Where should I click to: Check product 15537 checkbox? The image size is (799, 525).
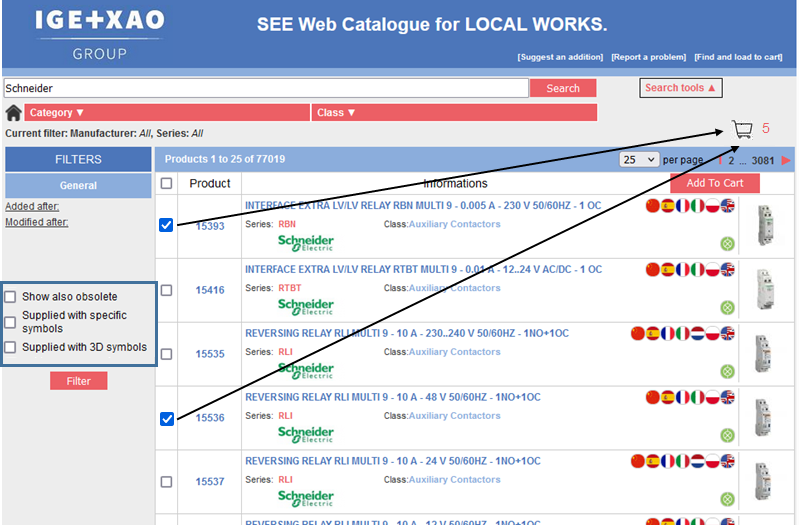pos(166,481)
